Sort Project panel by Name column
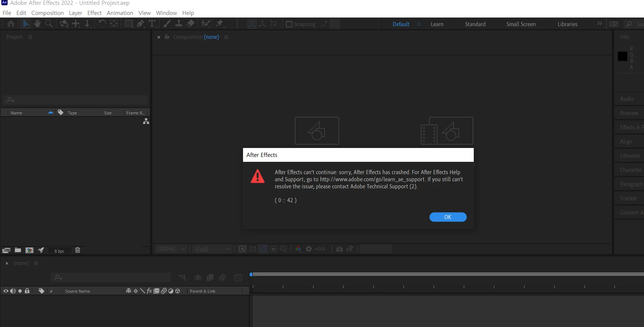 (16, 113)
